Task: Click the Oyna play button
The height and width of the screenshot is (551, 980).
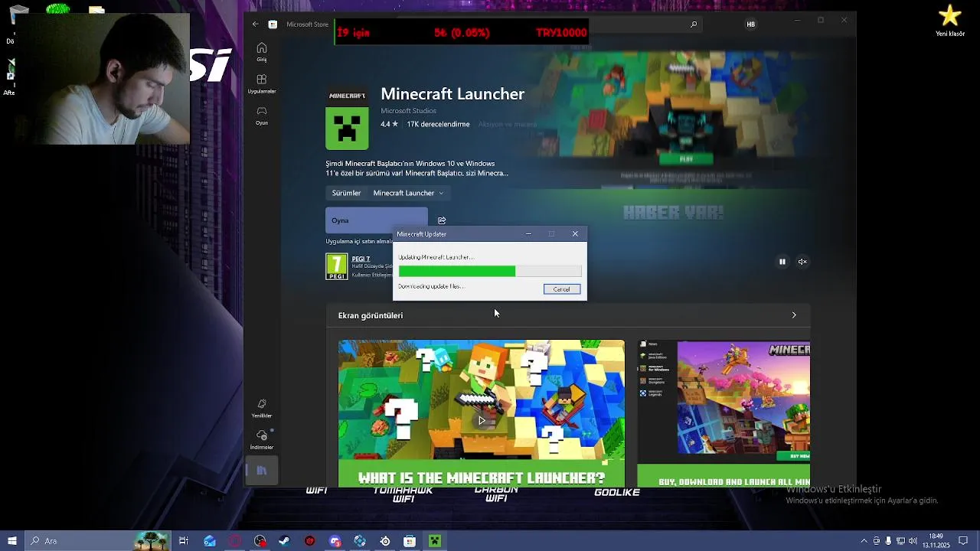Action: pos(377,220)
